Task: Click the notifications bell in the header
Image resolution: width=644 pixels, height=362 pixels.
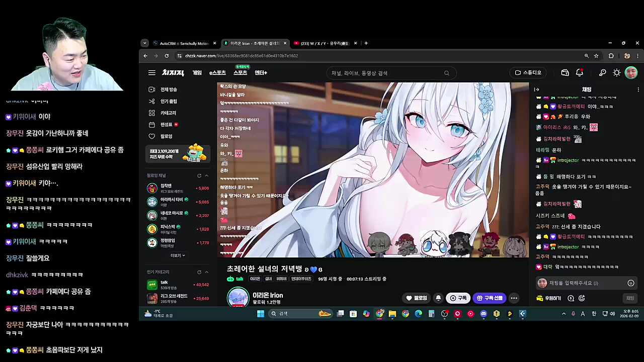Action: tap(579, 73)
